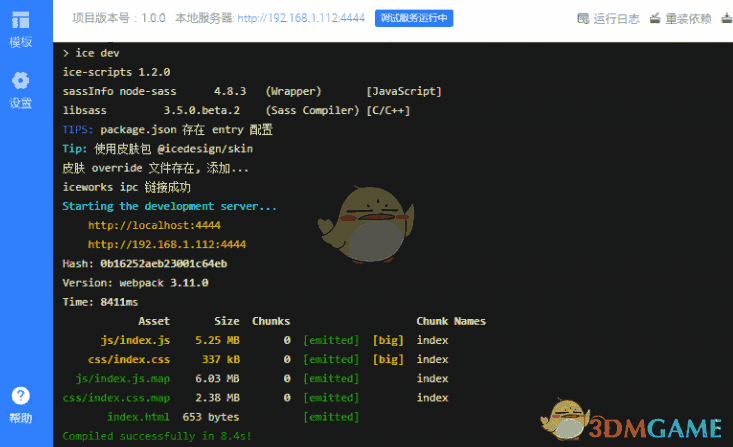This screenshot has width=733, height=447.
Task: Click the 'Tip: 使用皮肤包 @icedesign/skin' line
Action: [x=158, y=149]
